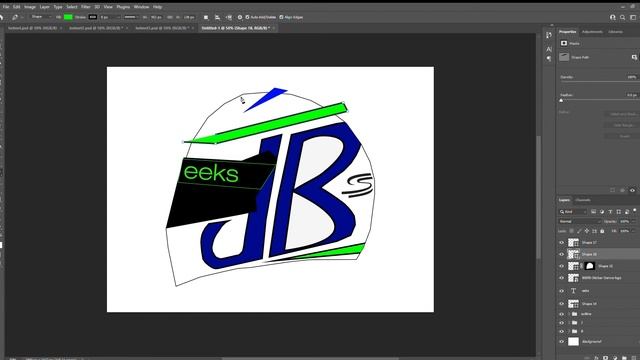Click the lock all padlock icon
640x360 pixels.
point(602,231)
